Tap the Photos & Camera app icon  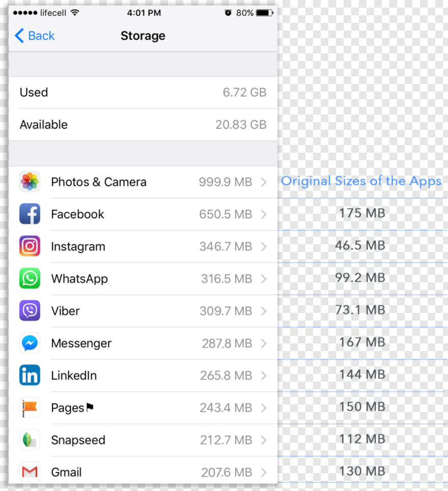tap(30, 182)
